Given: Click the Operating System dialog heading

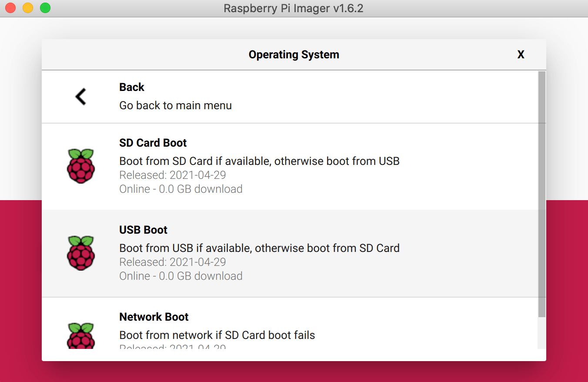Looking at the screenshot, I should pos(294,55).
